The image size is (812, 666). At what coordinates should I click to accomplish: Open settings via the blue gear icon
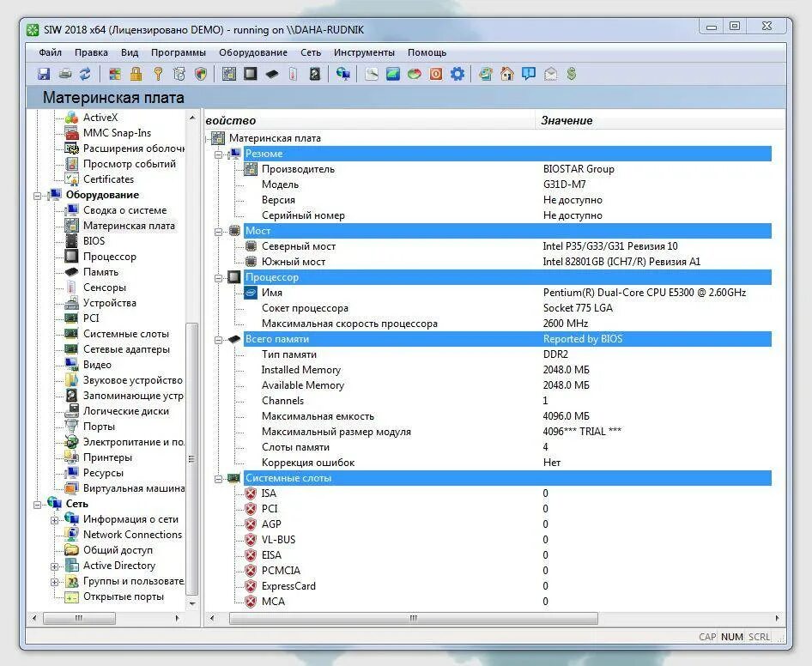(458, 74)
